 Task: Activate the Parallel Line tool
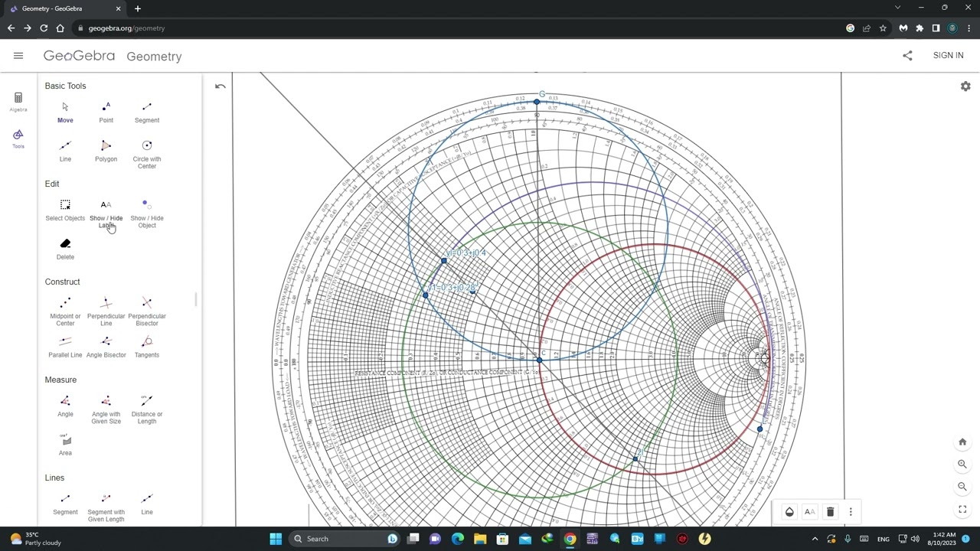[65, 347]
